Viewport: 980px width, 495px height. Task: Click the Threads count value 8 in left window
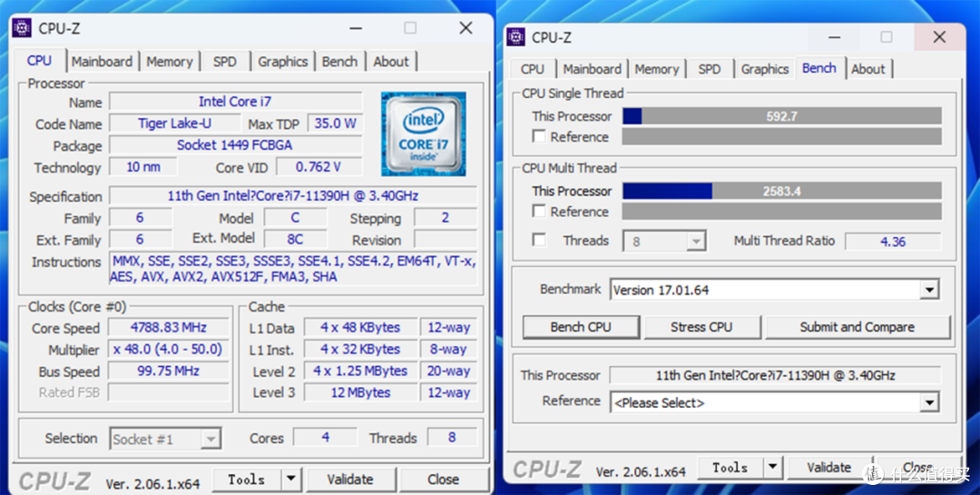452,438
